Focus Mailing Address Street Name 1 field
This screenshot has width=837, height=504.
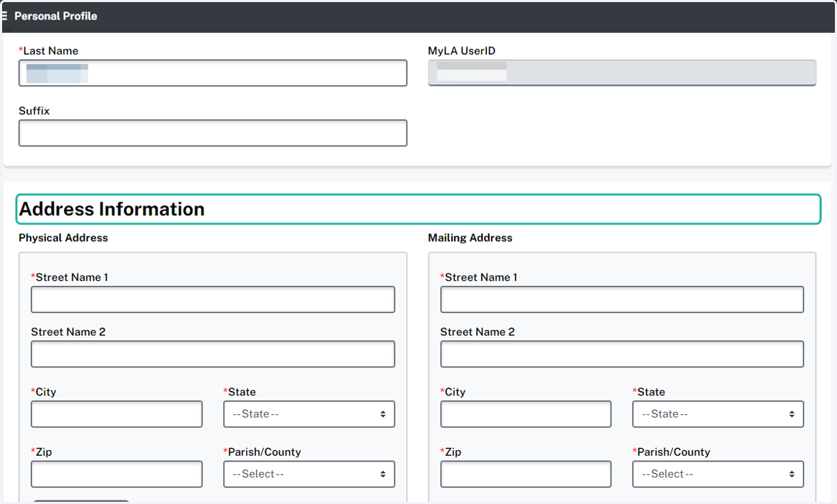(622, 300)
